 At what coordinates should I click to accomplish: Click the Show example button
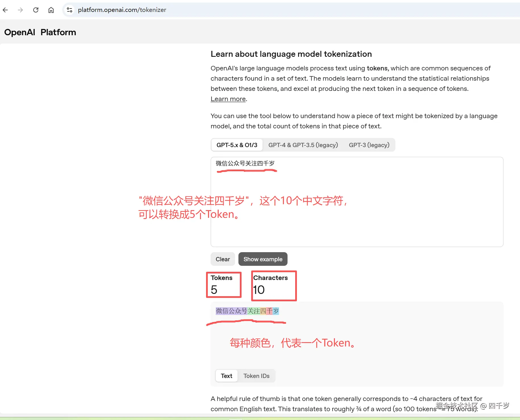(x=263, y=259)
